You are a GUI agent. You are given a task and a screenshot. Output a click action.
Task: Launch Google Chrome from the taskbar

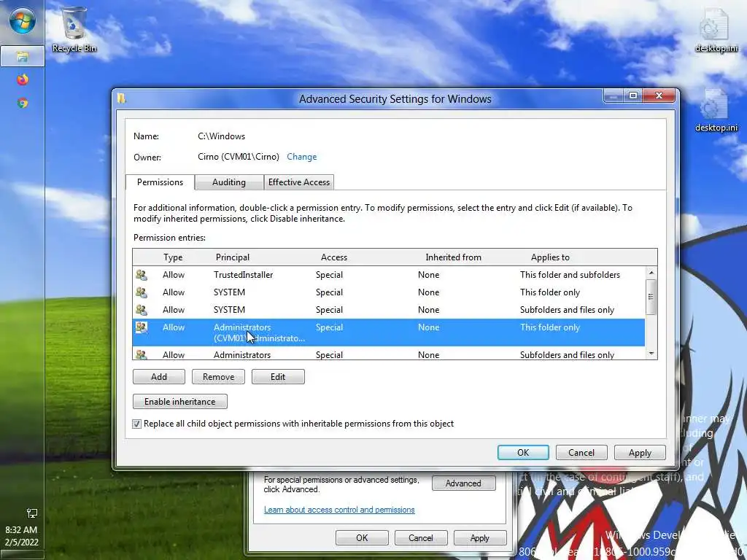coord(23,103)
